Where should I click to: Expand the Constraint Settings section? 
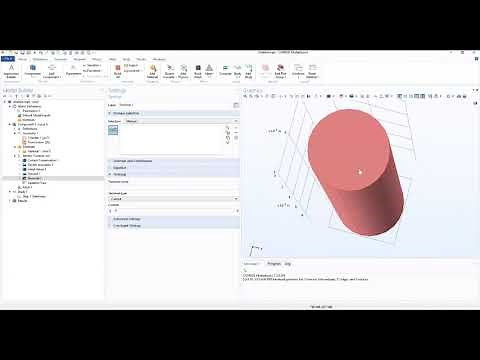[x=110, y=226]
